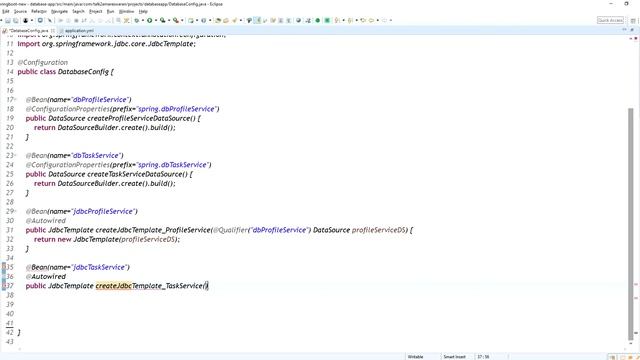Click the Open Type toolbar icon
Screen dimensions: 640x360
[x=218, y=20]
